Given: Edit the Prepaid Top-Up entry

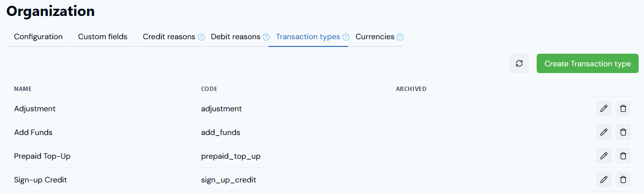Looking at the screenshot, I should [x=603, y=156].
